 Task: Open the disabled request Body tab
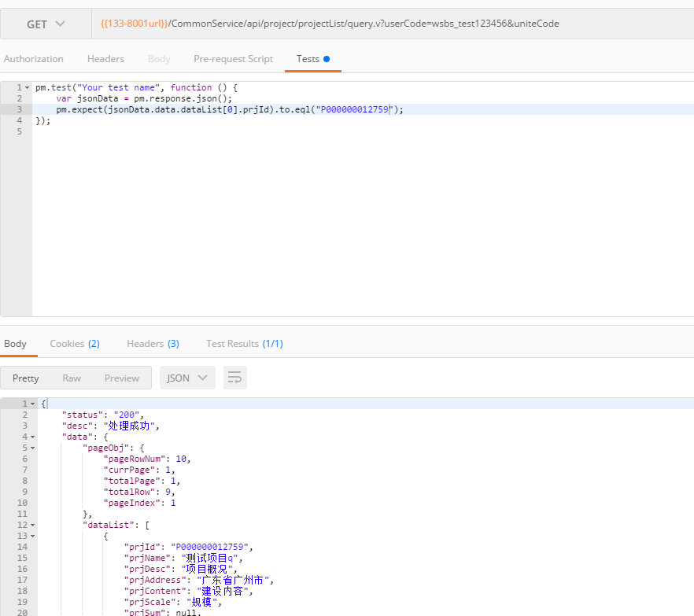(159, 59)
